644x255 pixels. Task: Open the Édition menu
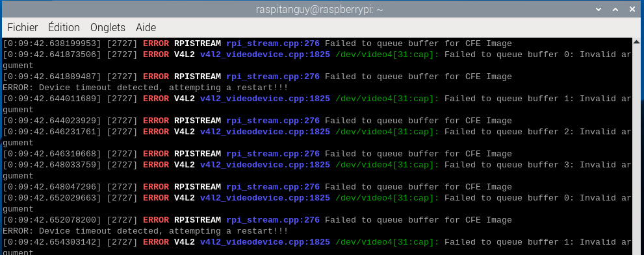[64, 27]
